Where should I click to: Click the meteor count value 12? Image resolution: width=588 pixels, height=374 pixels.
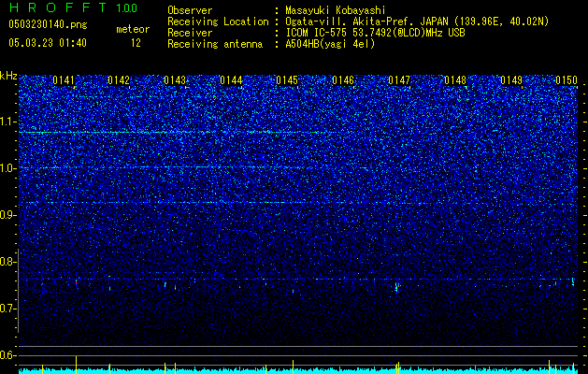tap(136, 43)
